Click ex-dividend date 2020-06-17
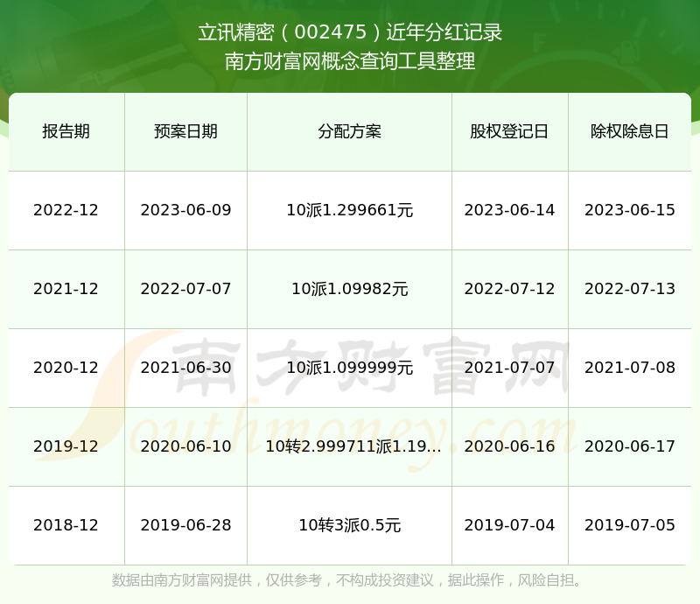The image size is (700, 604). [x=629, y=446]
